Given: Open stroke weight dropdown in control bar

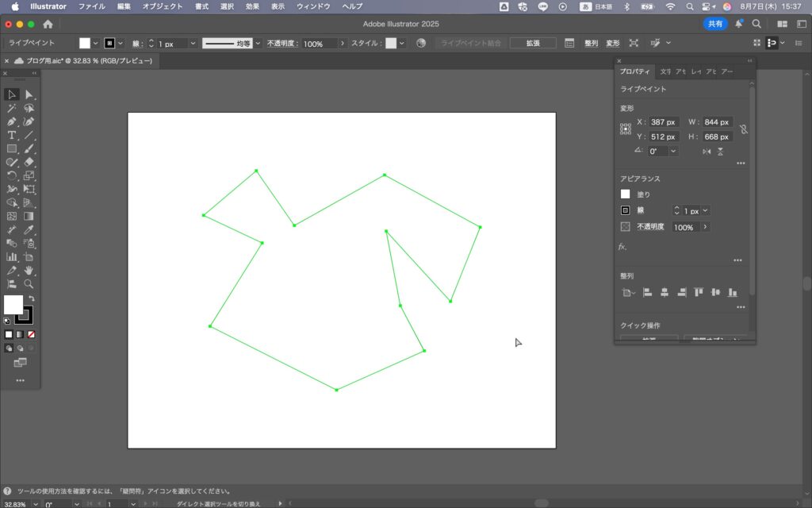Looking at the screenshot, I should 193,44.
